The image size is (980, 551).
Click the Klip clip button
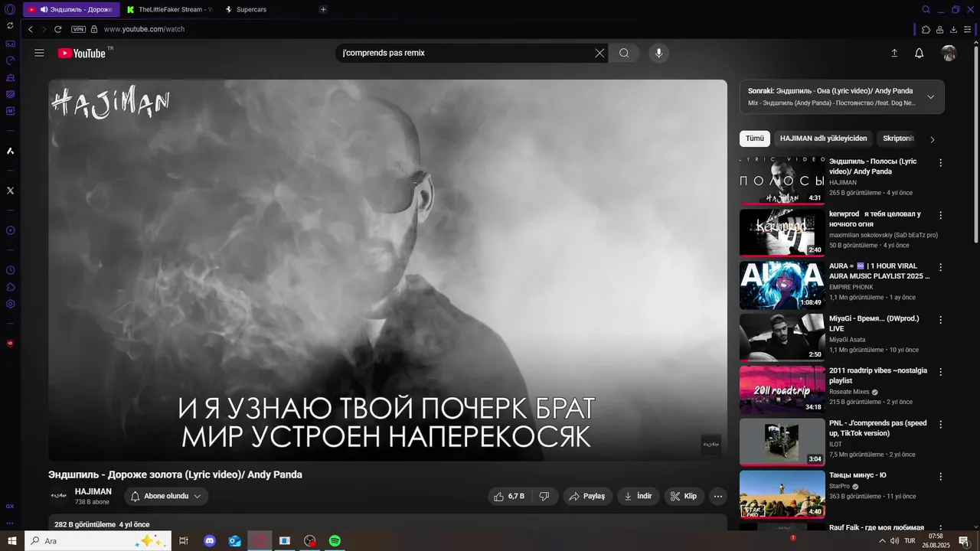pyautogui.click(x=684, y=496)
